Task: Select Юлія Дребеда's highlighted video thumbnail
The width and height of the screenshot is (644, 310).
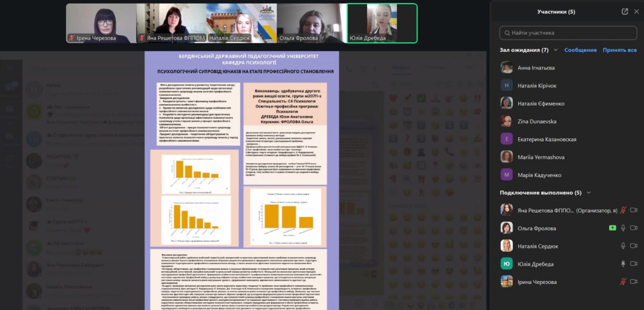Action: point(382,23)
